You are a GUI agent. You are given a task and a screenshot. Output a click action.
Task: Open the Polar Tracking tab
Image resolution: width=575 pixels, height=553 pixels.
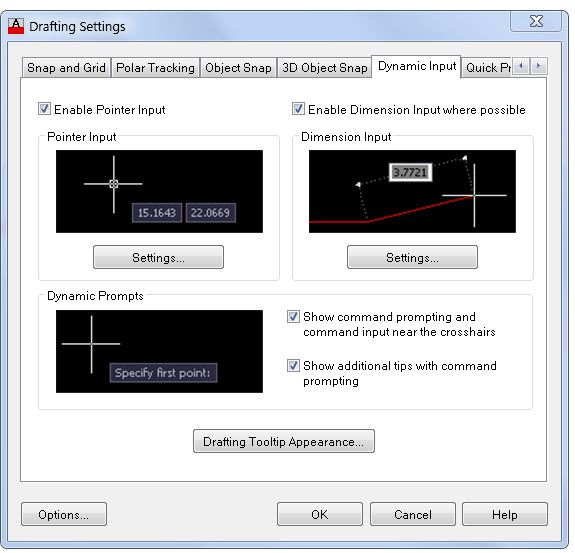(x=155, y=68)
